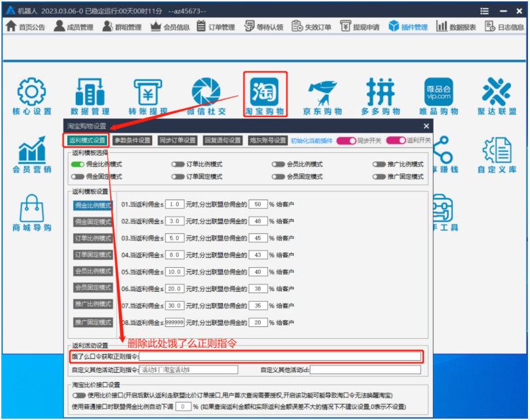Close the 淘宝购物设置 dialog

426,126
